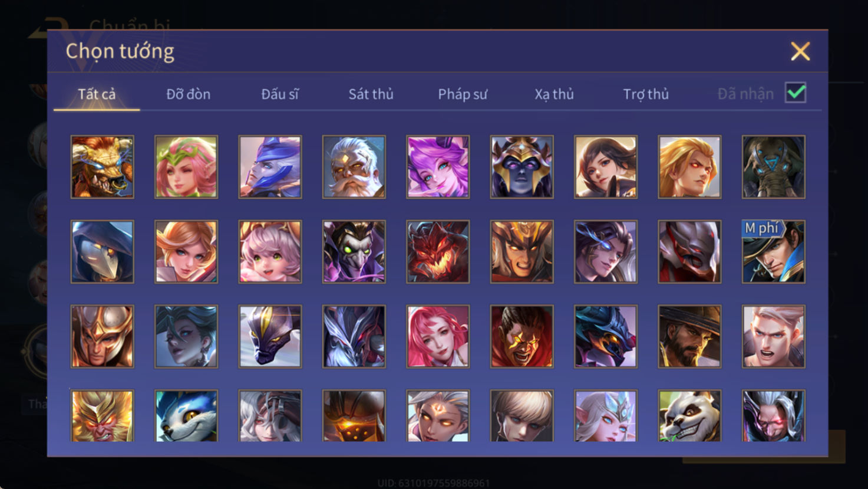Choose the blue raccoon-like creature hero
This screenshot has height=489, width=868.
[186, 415]
